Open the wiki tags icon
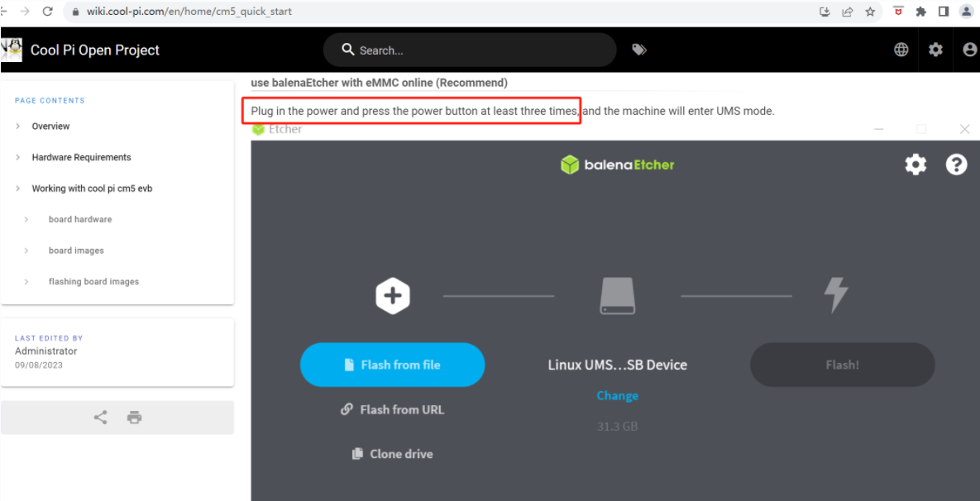The width and height of the screenshot is (980, 501). pos(638,50)
